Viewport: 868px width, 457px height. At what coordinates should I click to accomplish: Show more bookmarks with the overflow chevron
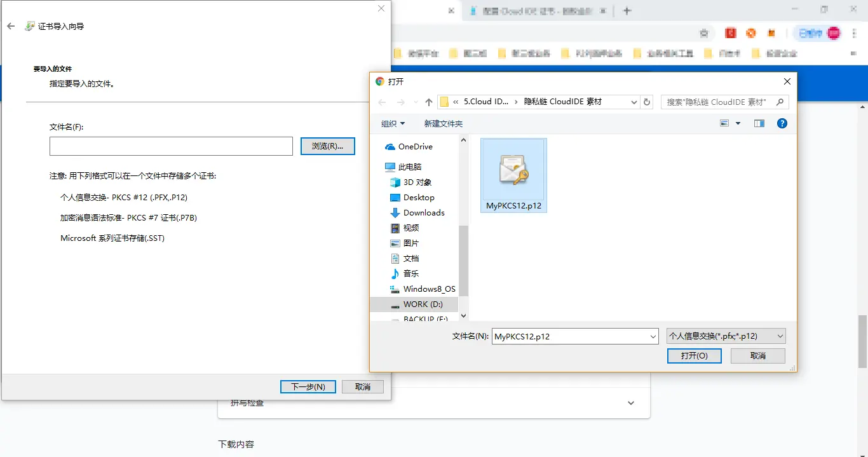tap(853, 54)
